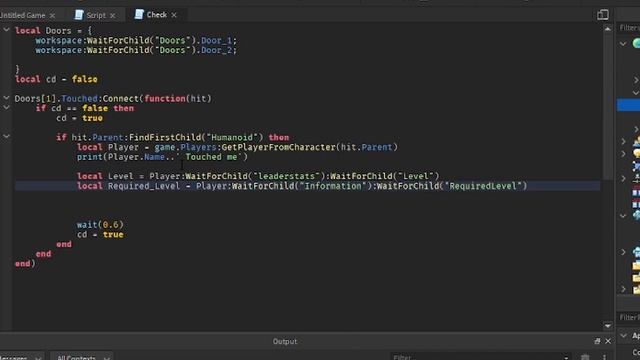Click the script icon on the Check tab
Screen dimensions: 640x360
[139, 14]
